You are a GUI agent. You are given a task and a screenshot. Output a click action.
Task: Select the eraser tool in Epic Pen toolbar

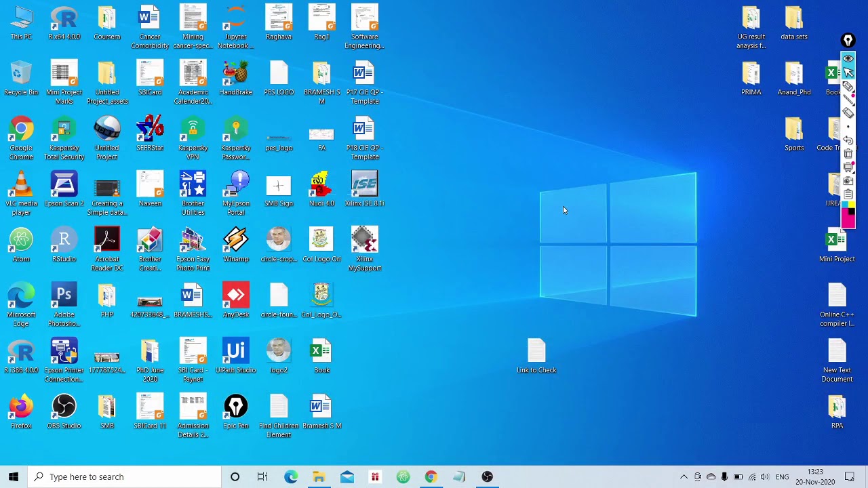(x=848, y=113)
